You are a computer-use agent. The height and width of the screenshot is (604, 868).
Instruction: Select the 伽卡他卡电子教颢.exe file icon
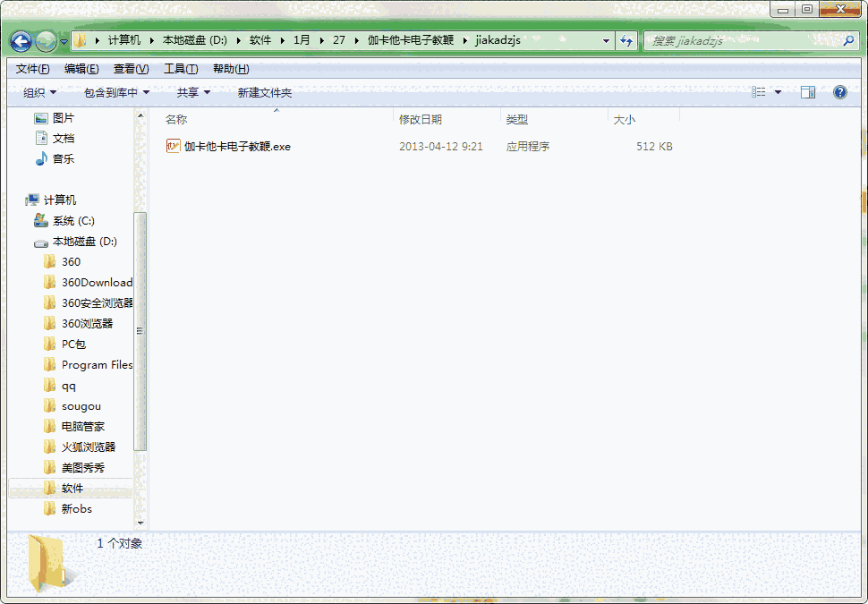point(173,145)
